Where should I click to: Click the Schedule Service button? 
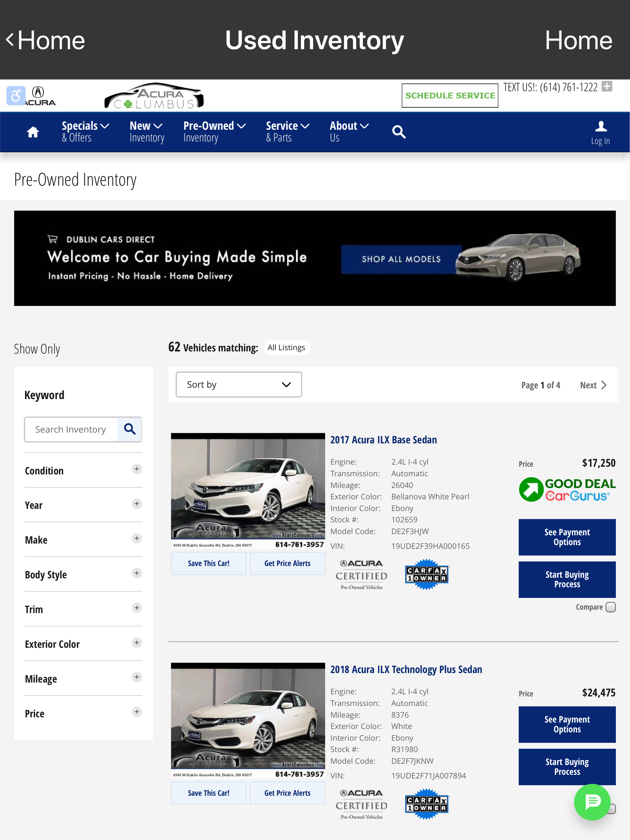tap(450, 95)
